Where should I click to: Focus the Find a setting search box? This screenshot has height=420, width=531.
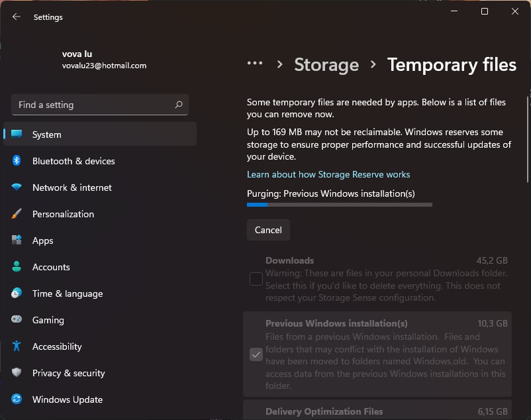(x=100, y=105)
